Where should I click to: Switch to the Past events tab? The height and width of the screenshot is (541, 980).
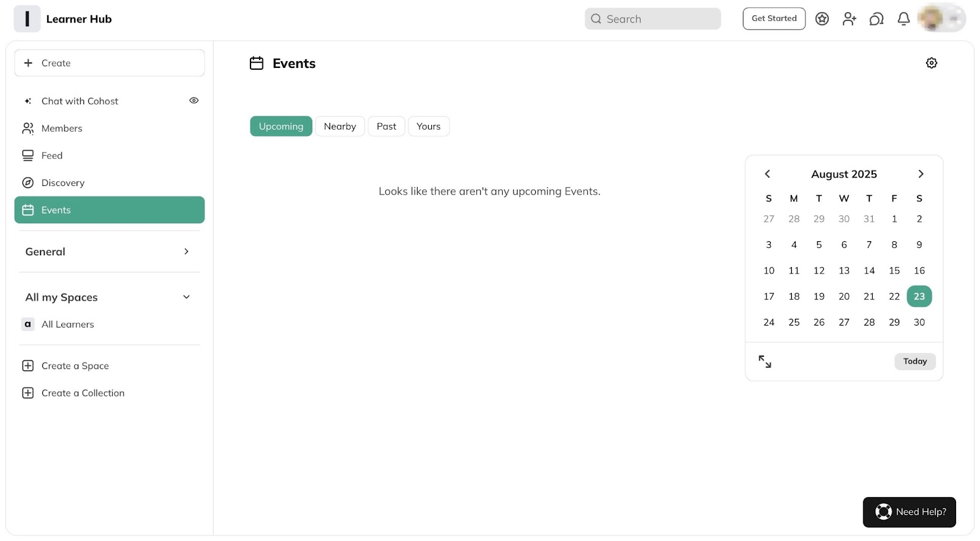tap(386, 126)
